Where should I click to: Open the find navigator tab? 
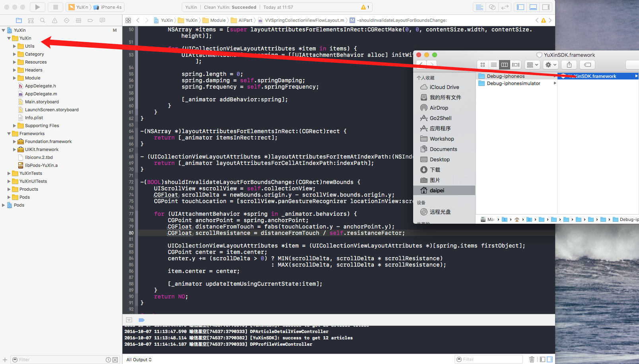coord(43,20)
